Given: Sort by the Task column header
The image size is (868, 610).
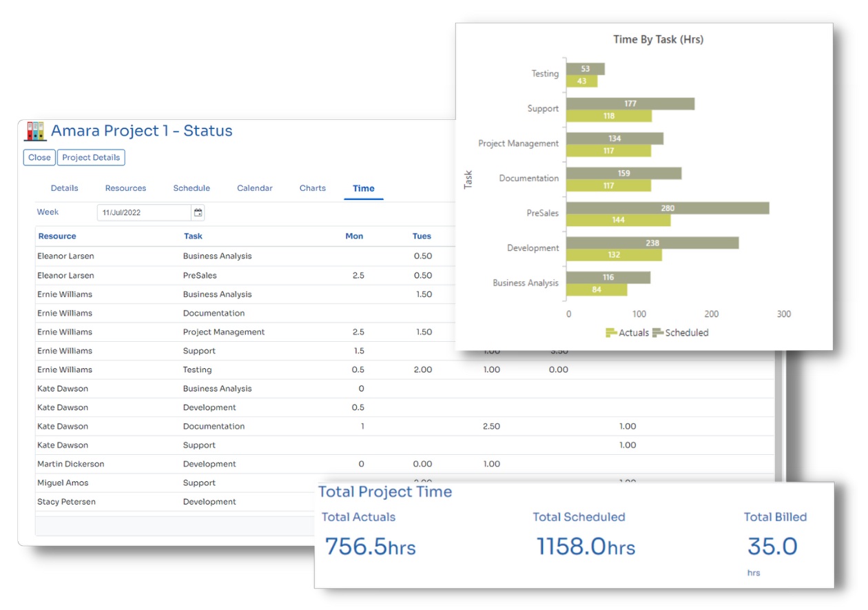Looking at the screenshot, I should (x=193, y=236).
